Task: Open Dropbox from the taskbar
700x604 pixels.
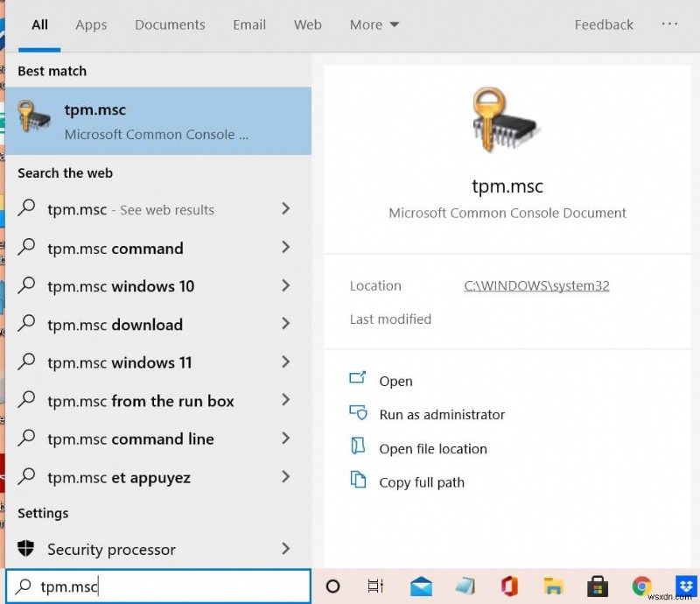Action: pyautogui.click(x=685, y=586)
